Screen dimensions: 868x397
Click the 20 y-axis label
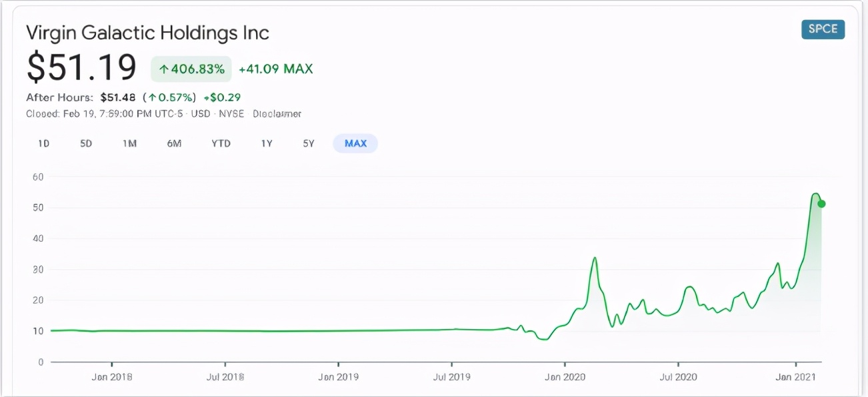pos(38,300)
